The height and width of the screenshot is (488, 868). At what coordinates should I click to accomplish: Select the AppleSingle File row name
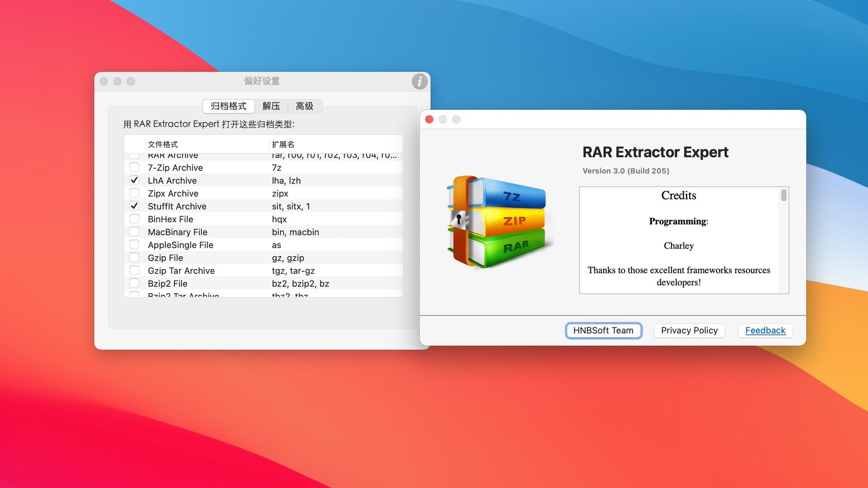(180, 245)
